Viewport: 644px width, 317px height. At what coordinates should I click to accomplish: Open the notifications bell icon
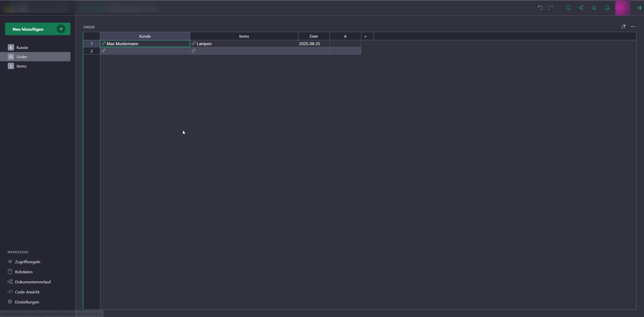tap(607, 8)
